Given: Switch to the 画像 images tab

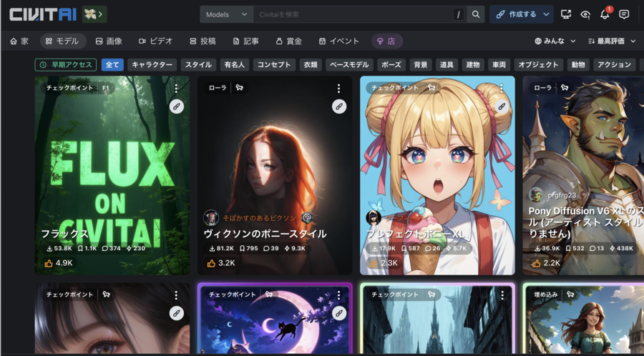Looking at the screenshot, I should pos(109,41).
